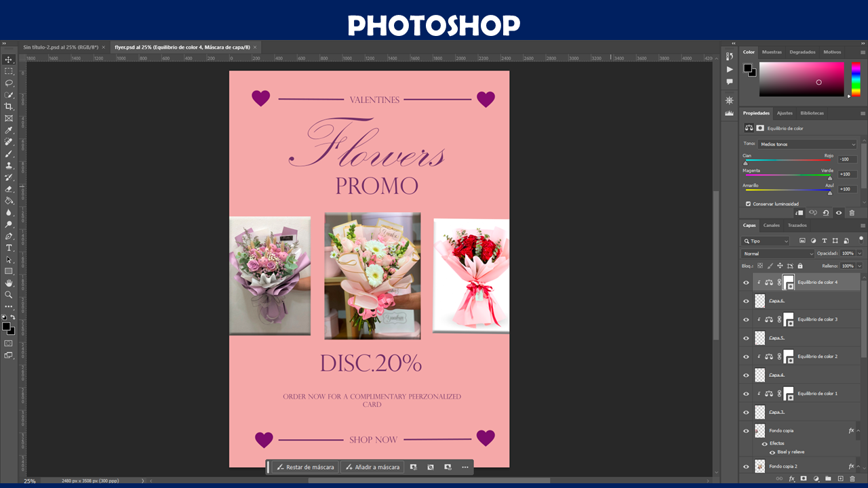Click the Añadir a máscara button

click(x=372, y=467)
